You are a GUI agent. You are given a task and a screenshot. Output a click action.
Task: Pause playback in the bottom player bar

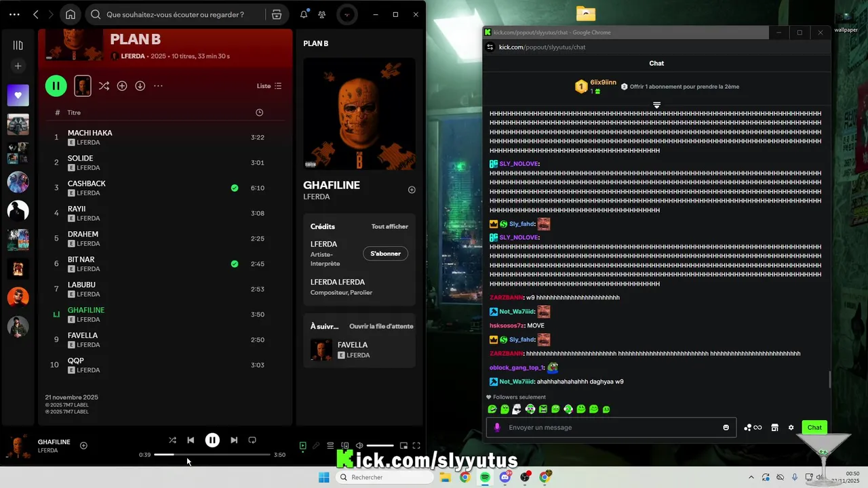coord(212,440)
